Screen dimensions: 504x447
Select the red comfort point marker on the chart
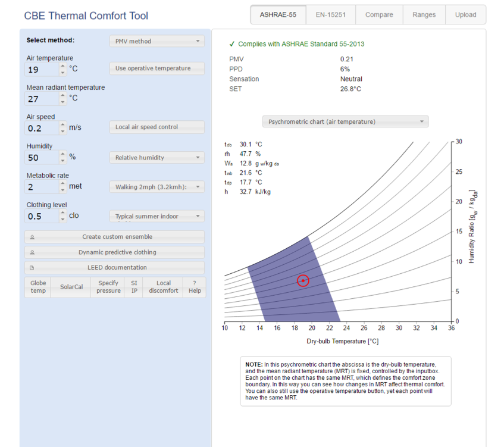303,280
